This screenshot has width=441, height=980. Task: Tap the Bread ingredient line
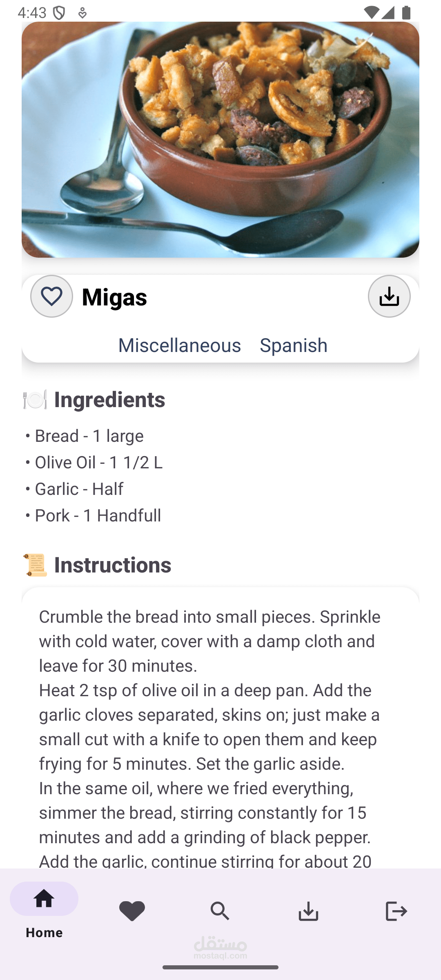click(89, 436)
